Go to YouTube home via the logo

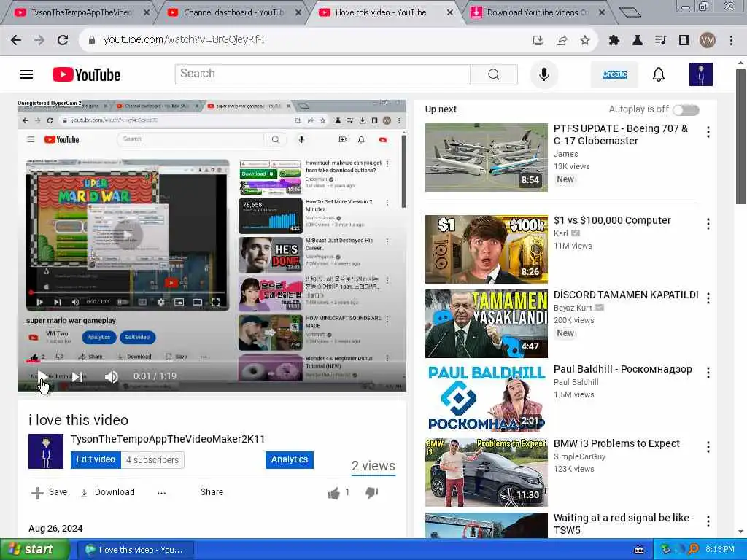pyautogui.click(x=86, y=74)
